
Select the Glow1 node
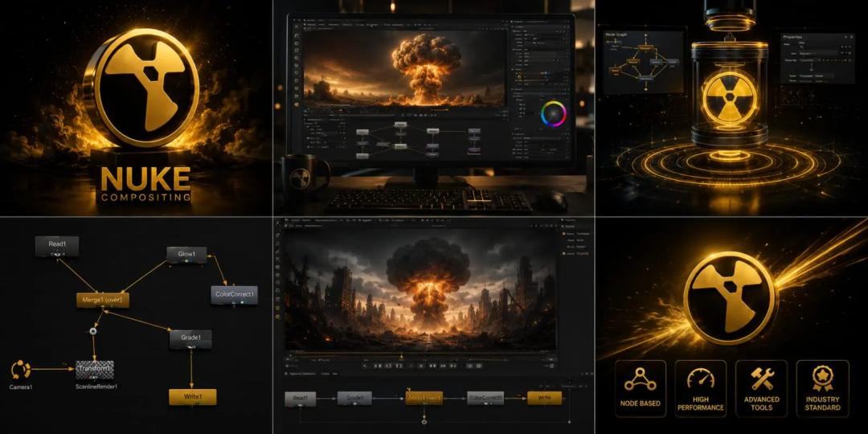click(x=186, y=254)
